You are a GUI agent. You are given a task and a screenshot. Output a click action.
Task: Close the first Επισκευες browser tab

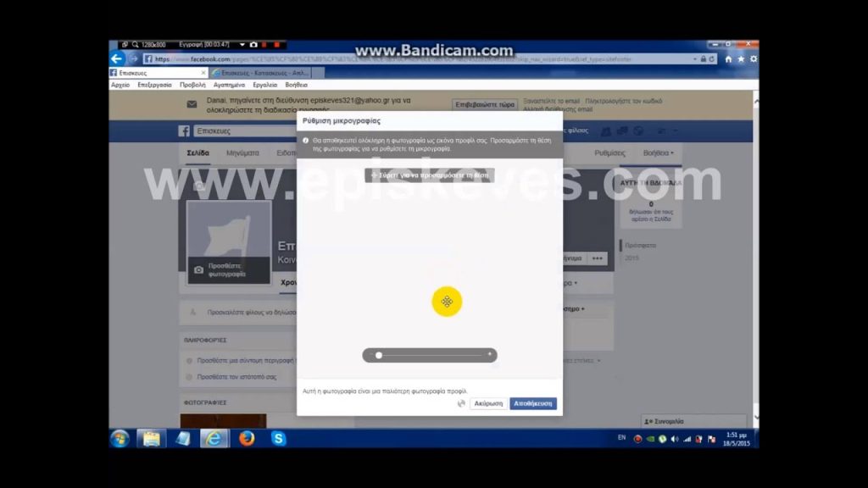click(x=203, y=73)
